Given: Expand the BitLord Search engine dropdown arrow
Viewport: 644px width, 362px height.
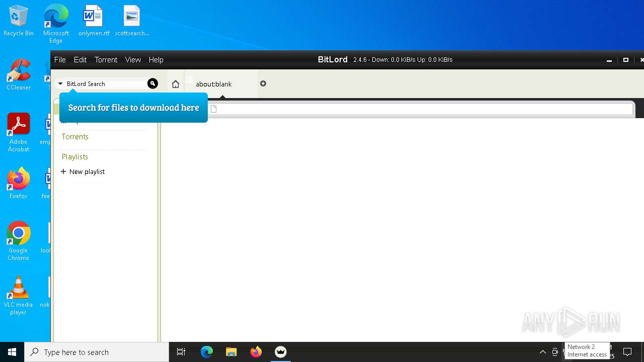Looking at the screenshot, I should (x=60, y=84).
